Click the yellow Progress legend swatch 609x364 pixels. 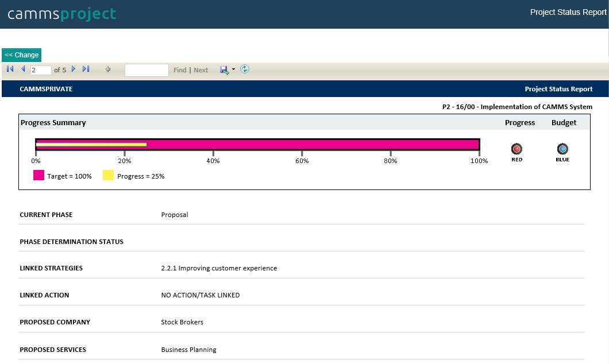109,175
